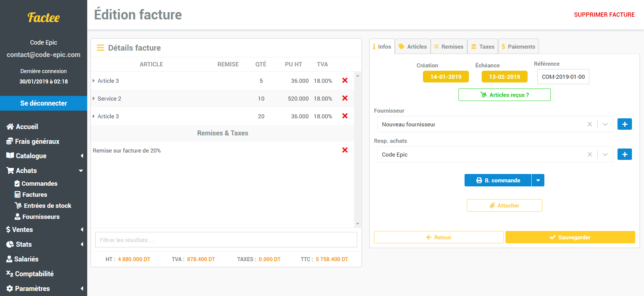Pick the Échéance date 13-02-2019

(504, 77)
